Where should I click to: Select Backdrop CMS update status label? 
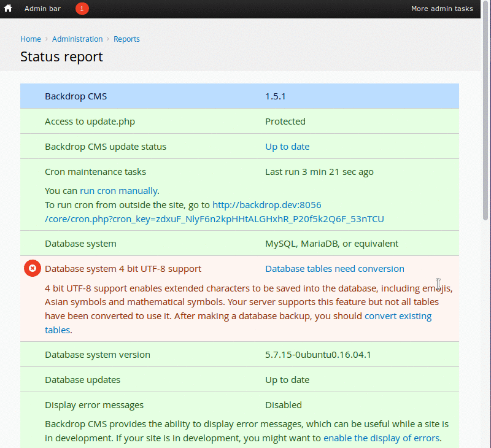coord(106,147)
